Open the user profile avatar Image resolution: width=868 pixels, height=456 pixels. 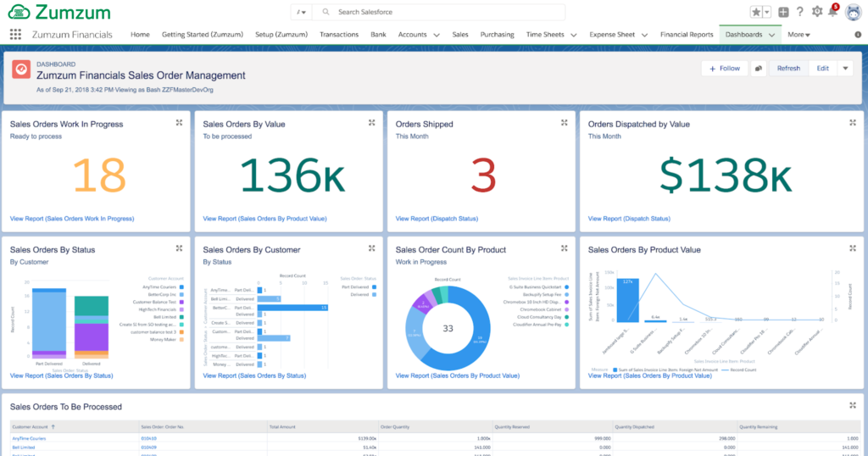coord(853,12)
